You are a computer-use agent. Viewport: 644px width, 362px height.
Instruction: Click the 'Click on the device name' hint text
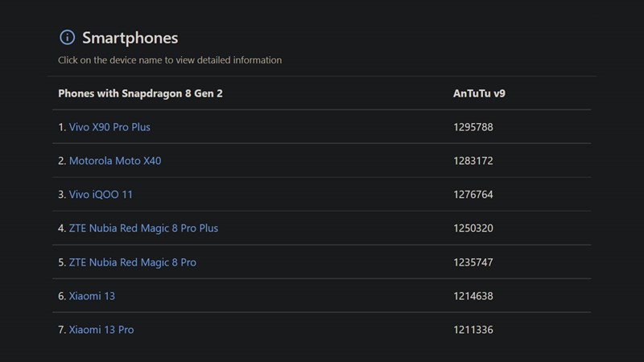click(170, 60)
